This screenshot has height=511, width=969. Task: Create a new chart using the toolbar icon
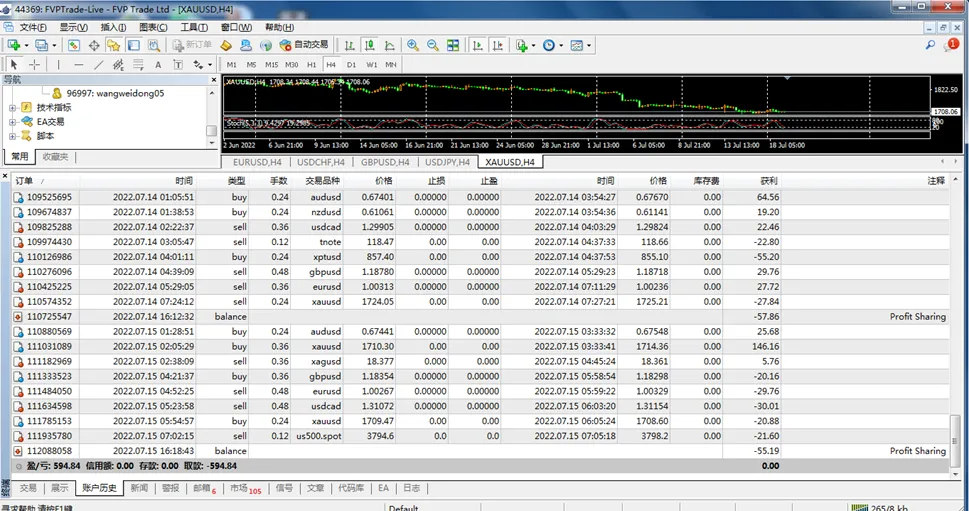click(13, 45)
